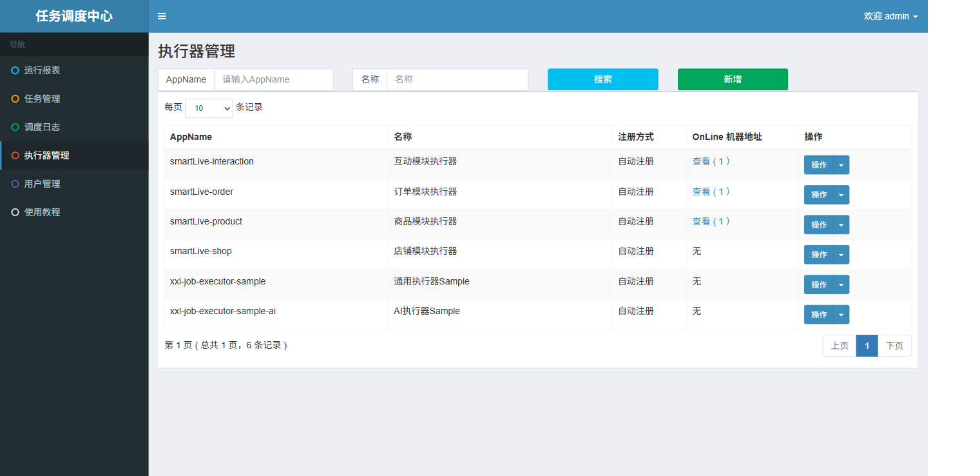The height and width of the screenshot is (476, 980).
Task: Click the green circle icon beside 调度日志
Action: point(15,127)
